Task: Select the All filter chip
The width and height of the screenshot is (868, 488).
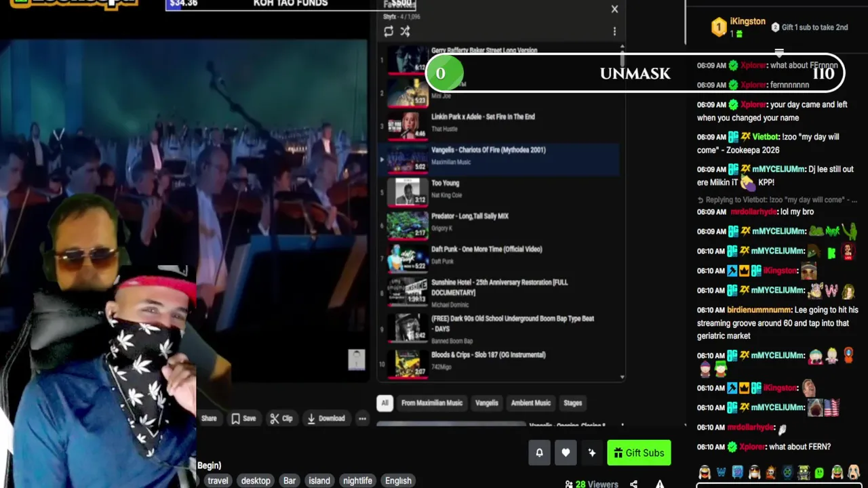Action: coord(384,403)
